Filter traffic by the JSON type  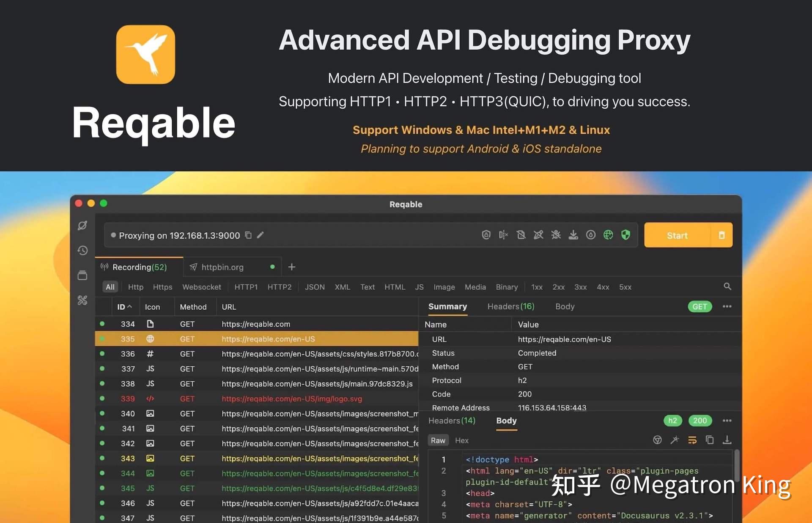(x=314, y=287)
